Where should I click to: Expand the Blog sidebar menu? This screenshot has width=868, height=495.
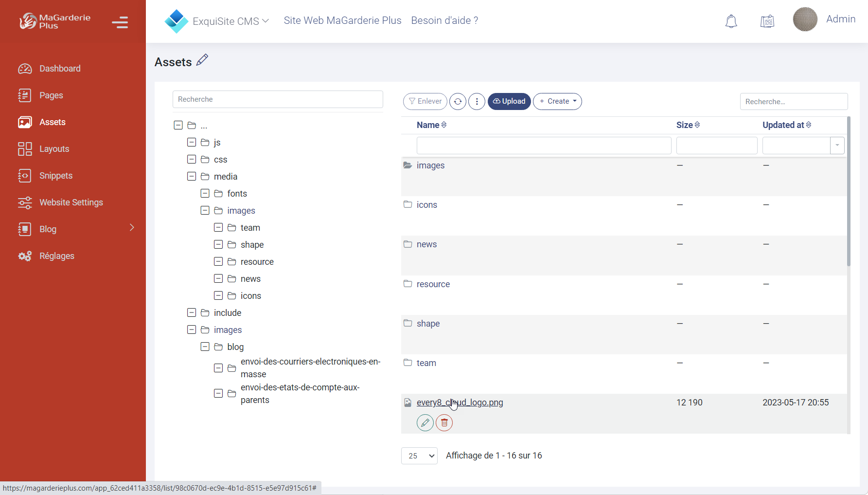coord(131,227)
